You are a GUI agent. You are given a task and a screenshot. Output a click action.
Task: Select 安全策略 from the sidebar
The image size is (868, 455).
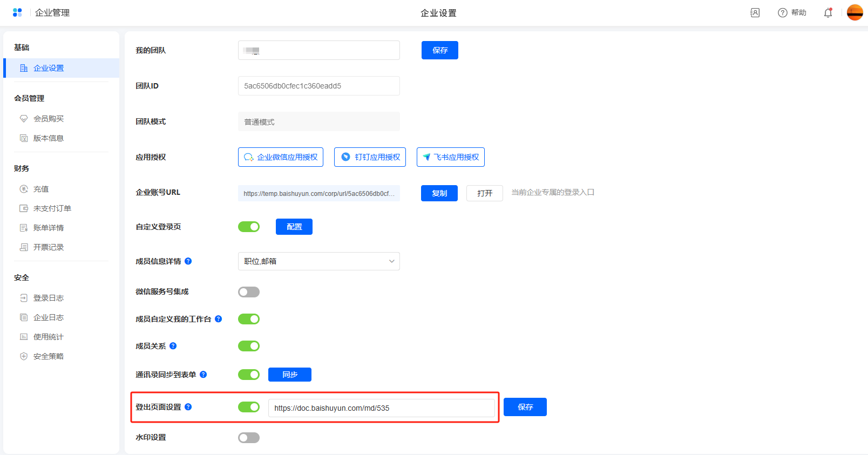pos(49,356)
